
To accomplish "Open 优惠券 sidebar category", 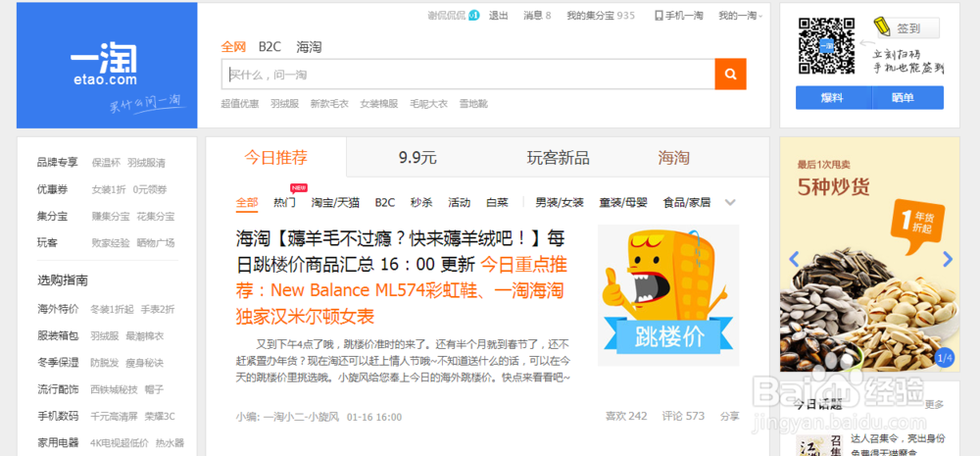I will tap(53, 189).
